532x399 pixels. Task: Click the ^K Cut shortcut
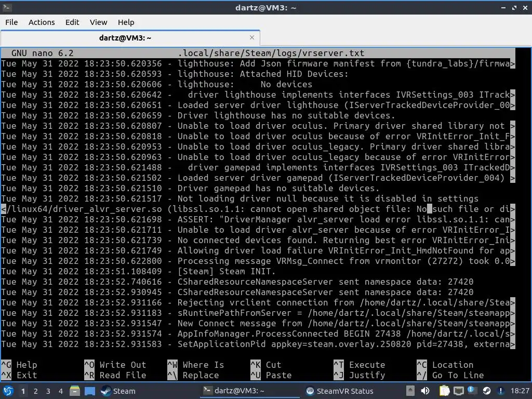tap(266, 365)
